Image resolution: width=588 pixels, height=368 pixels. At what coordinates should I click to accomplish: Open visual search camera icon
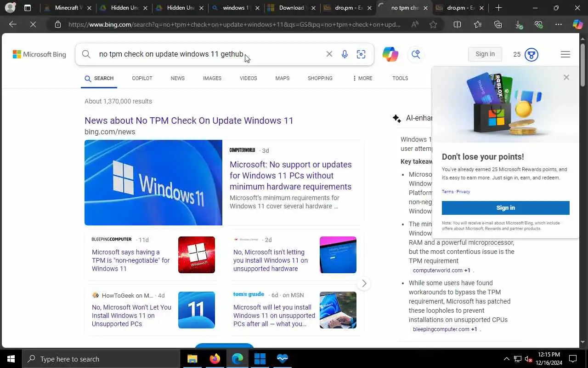pos(361,54)
